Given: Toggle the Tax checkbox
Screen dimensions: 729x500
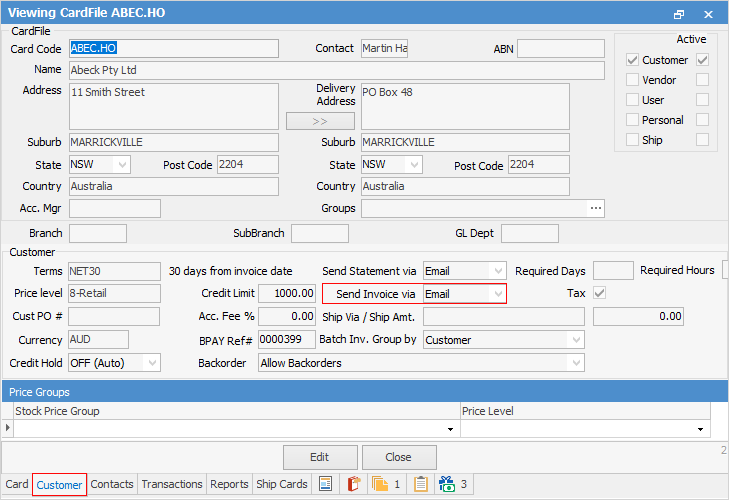Looking at the screenshot, I should [600, 294].
